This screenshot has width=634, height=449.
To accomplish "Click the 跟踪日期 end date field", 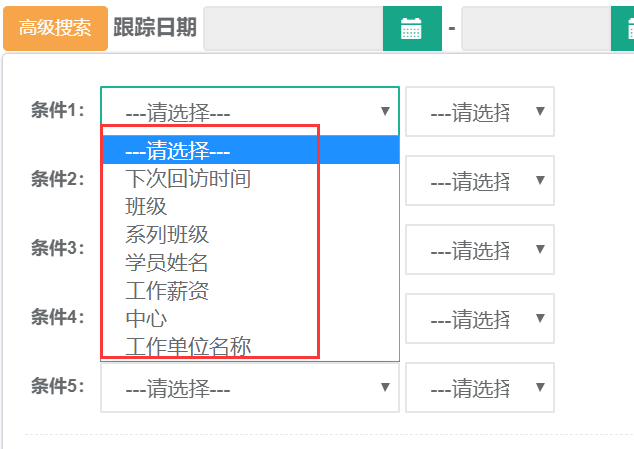I will pos(535,28).
